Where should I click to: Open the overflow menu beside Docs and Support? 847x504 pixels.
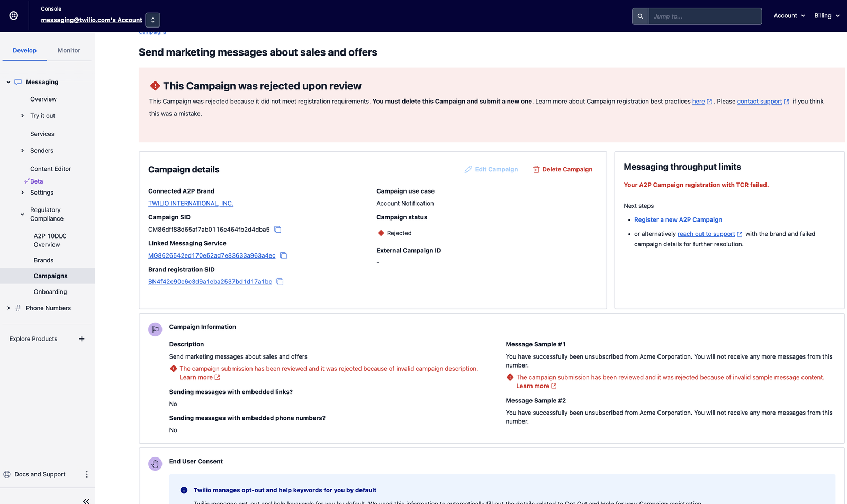click(x=87, y=474)
